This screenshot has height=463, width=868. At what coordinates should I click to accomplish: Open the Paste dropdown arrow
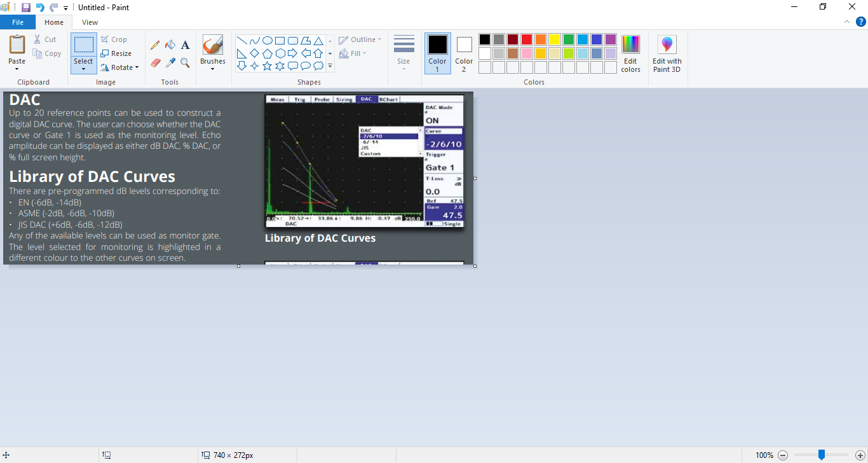pos(17,69)
